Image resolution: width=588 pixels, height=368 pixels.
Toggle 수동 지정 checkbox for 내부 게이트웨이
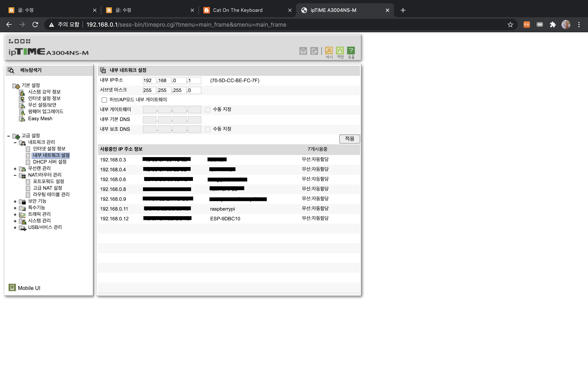[208, 110]
